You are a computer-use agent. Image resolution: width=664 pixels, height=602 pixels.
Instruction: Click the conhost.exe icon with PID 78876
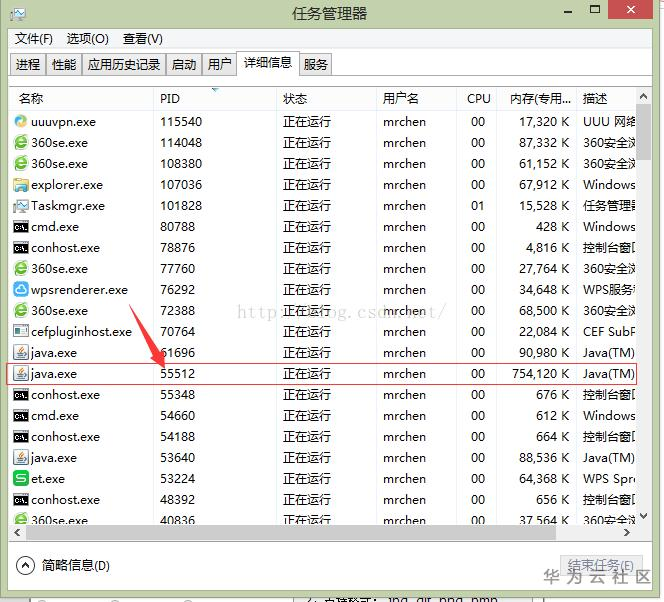click(x=21, y=248)
